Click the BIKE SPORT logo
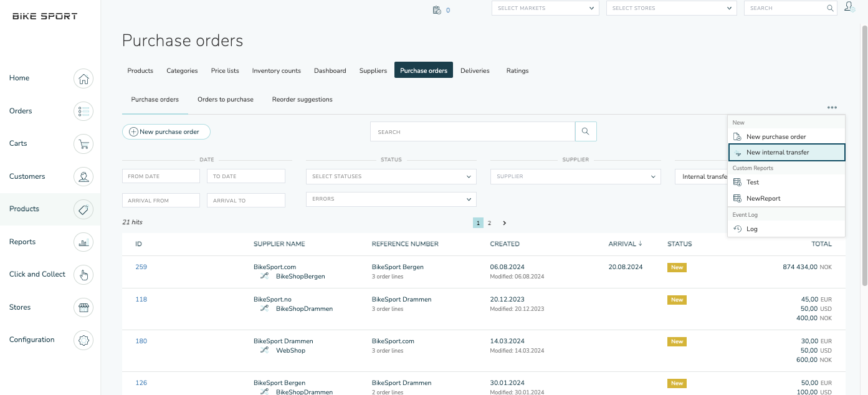This screenshot has height=395, width=868. [x=45, y=16]
